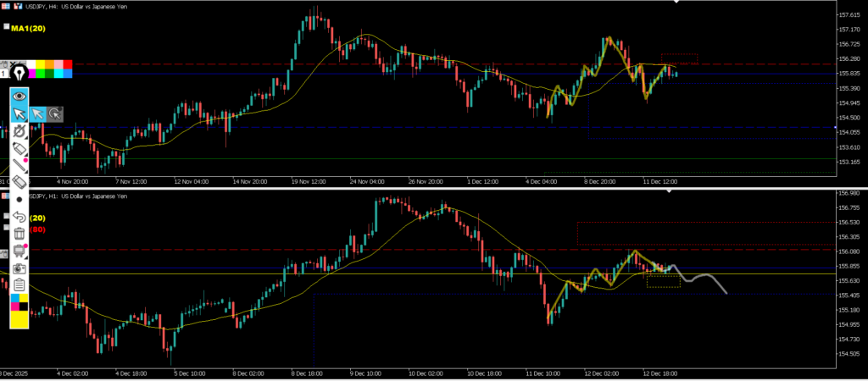Screen dimensions: 868x381
Task: Take a screenshot with the camera icon
Action: 19,268
